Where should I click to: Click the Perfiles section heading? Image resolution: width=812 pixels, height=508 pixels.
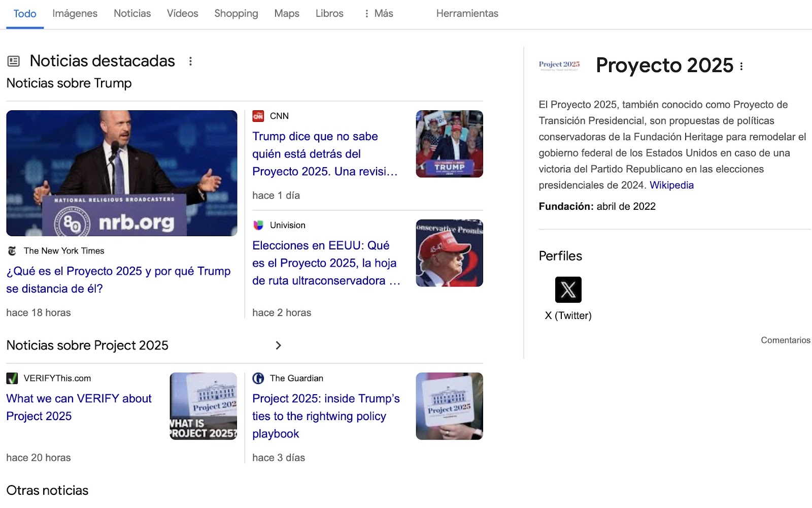pos(560,256)
